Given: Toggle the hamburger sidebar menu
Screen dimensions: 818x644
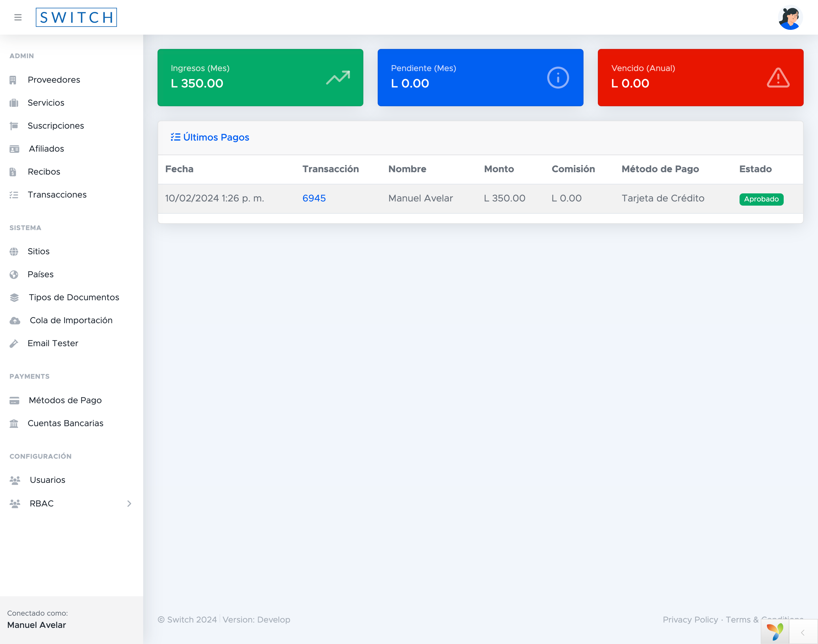Looking at the screenshot, I should point(18,17).
